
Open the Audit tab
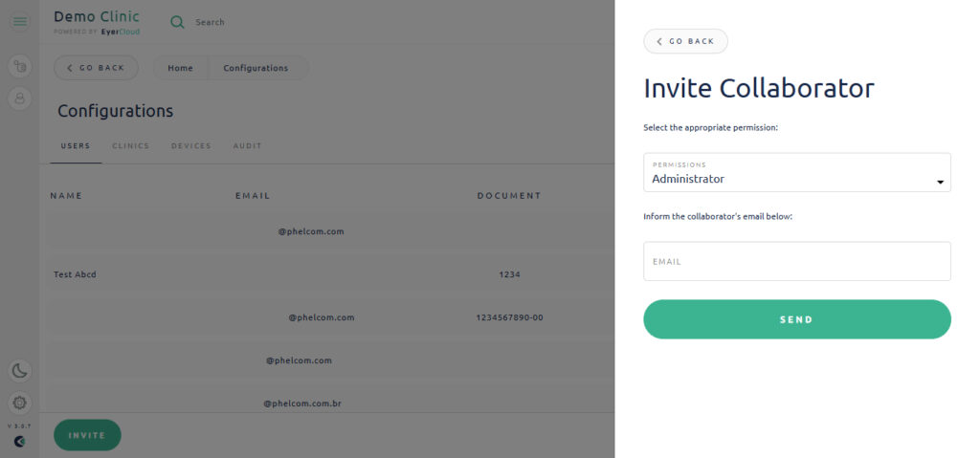pyautogui.click(x=248, y=146)
